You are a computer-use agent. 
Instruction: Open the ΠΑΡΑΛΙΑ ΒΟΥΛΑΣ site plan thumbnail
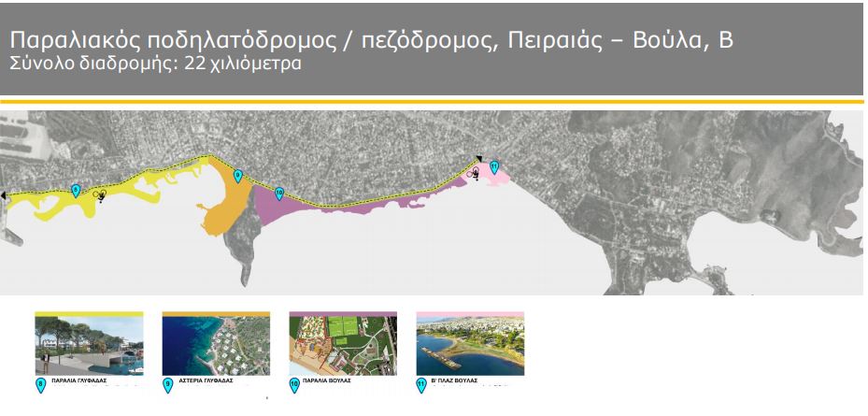343,346
